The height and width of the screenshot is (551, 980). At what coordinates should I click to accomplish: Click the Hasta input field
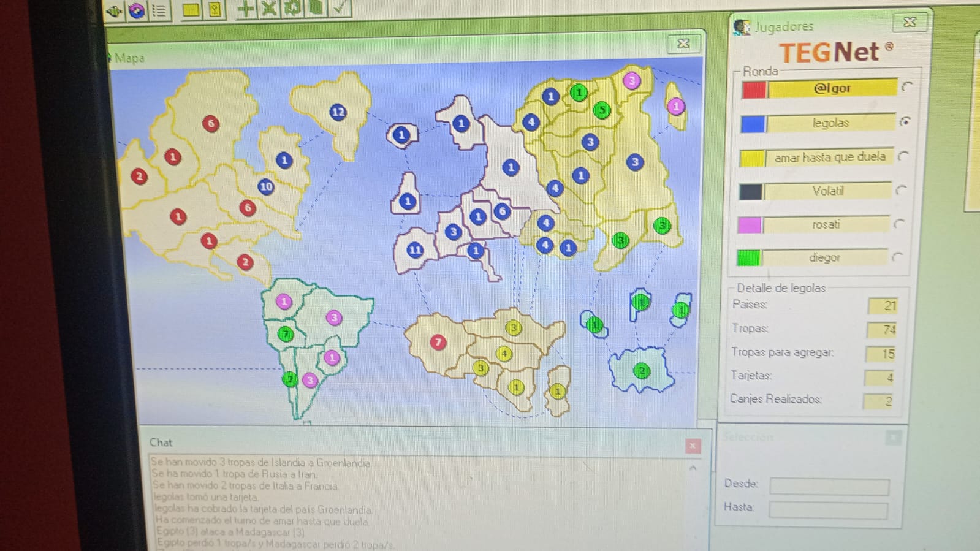pyautogui.click(x=827, y=509)
